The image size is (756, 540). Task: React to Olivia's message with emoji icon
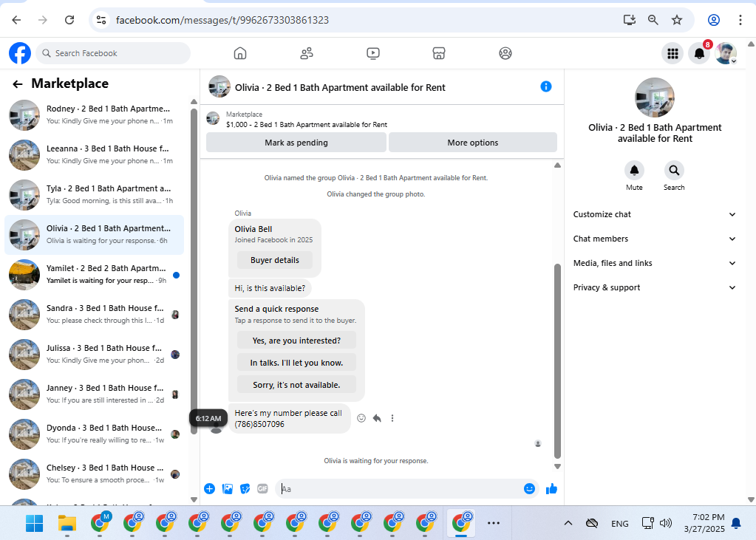(x=361, y=418)
